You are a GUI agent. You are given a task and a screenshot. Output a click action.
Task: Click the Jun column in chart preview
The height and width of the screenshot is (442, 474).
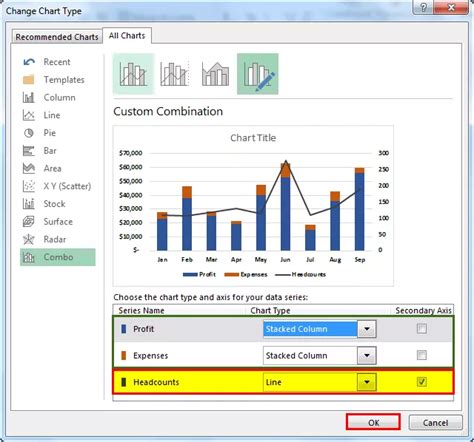pyautogui.click(x=285, y=207)
